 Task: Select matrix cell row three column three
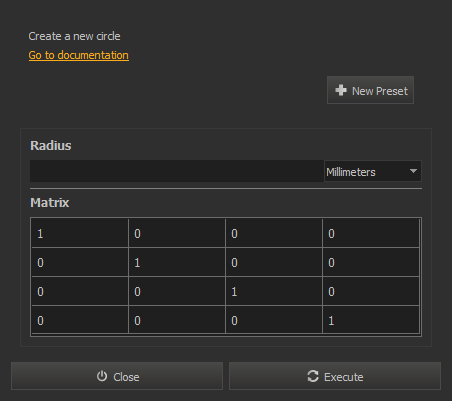point(274,291)
